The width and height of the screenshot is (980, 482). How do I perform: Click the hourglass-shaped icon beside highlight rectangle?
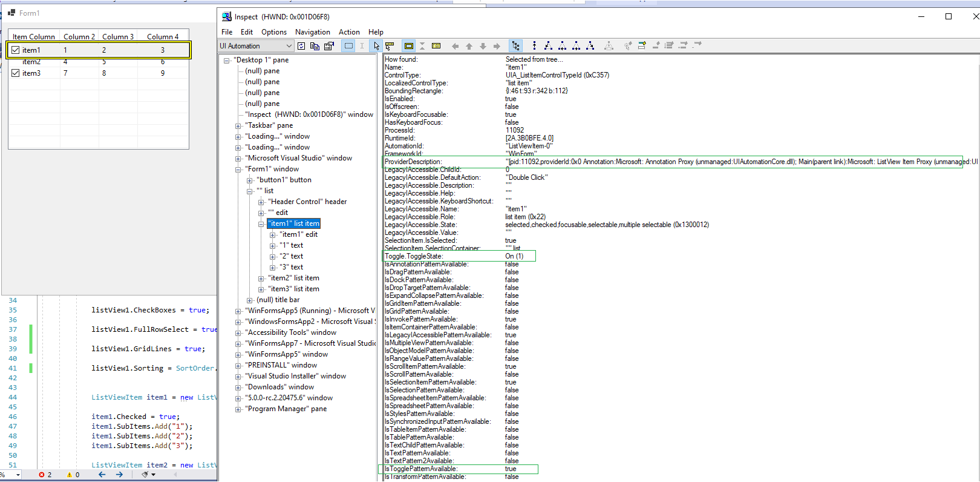[x=422, y=46]
